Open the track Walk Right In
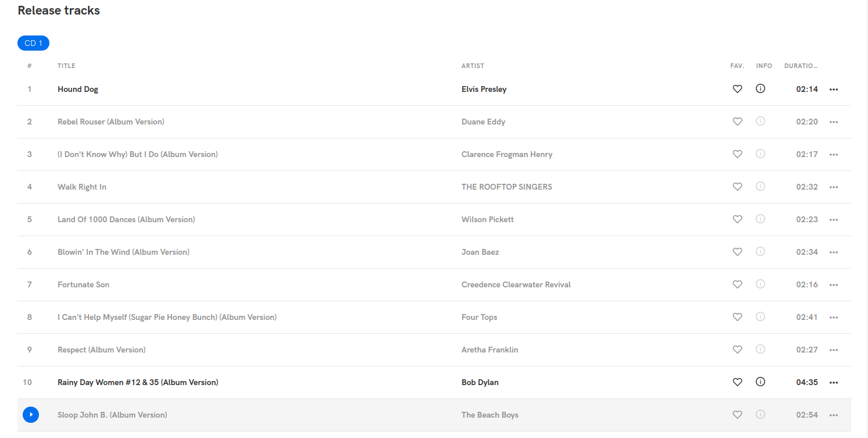Viewport: 868px width, 438px height. tap(82, 187)
